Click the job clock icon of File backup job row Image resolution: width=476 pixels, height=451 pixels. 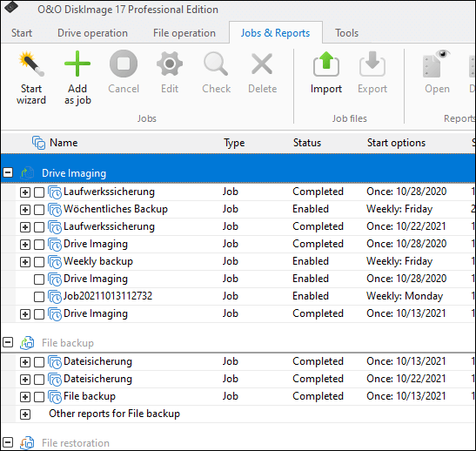coord(55,397)
